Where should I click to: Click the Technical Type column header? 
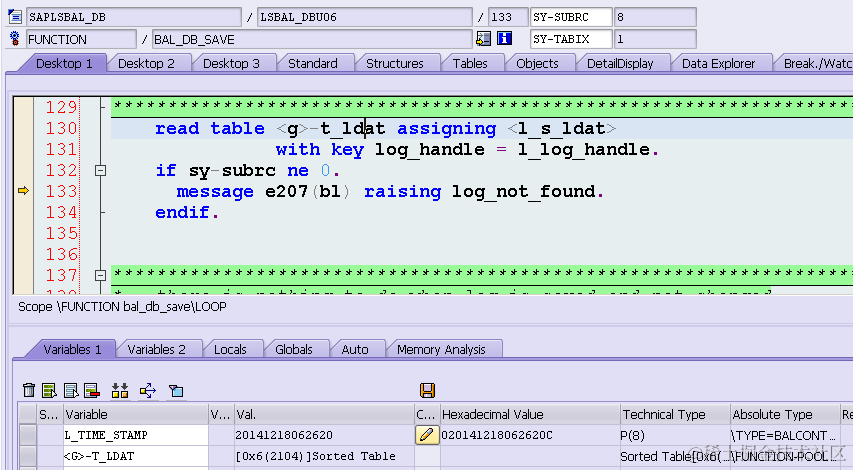[x=675, y=415]
